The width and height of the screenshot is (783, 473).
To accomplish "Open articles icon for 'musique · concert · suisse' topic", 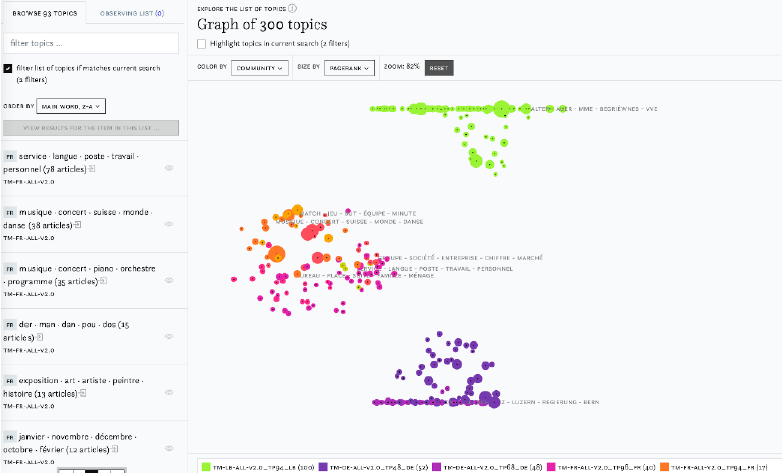I will coord(78,226).
